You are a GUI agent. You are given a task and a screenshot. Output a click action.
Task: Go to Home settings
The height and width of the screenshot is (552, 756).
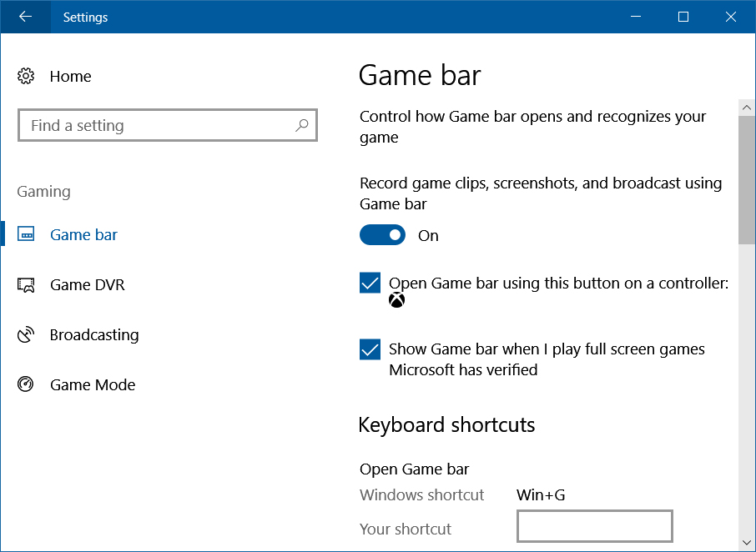click(70, 76)
